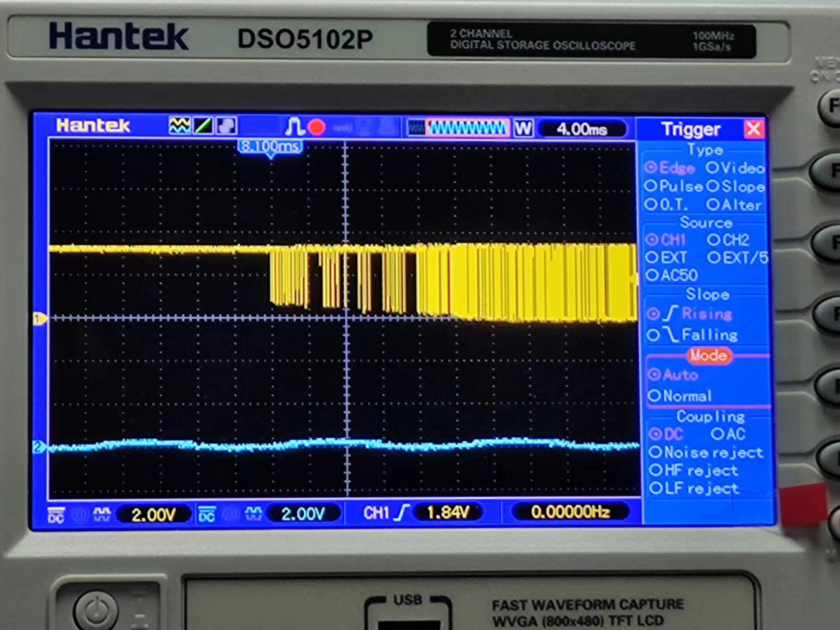
Task: Select Edge trigger type
Action: 670,168
